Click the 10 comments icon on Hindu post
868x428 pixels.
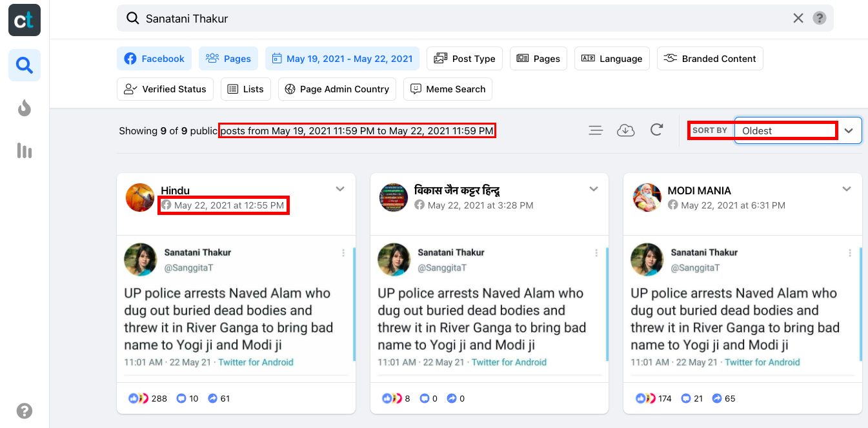[x=181, y=398]
